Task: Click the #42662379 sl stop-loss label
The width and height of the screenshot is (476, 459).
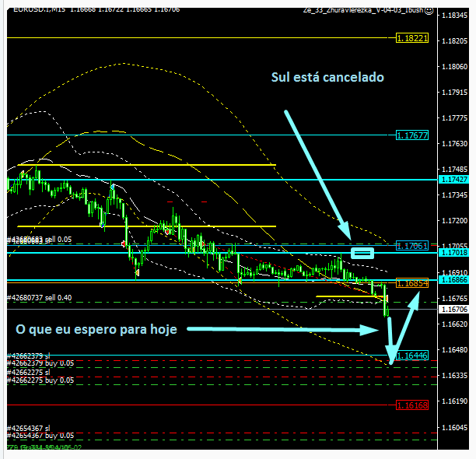Action: [x=28, y=357]
